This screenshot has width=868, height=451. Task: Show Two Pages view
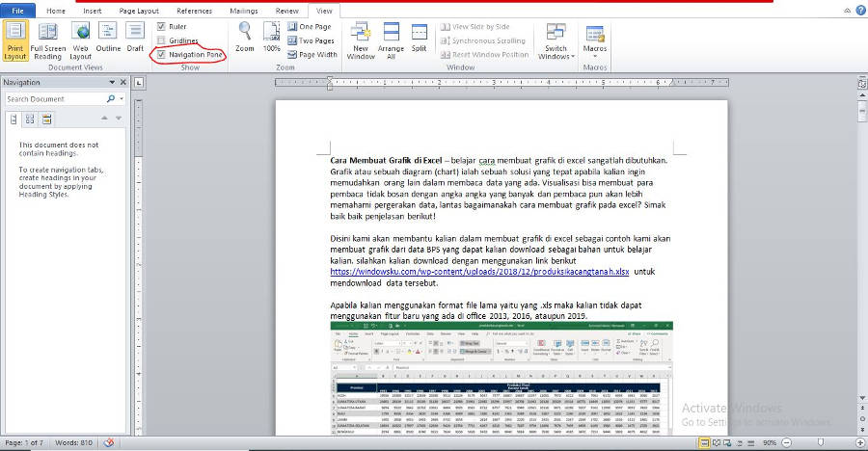[x=311, y=40]
